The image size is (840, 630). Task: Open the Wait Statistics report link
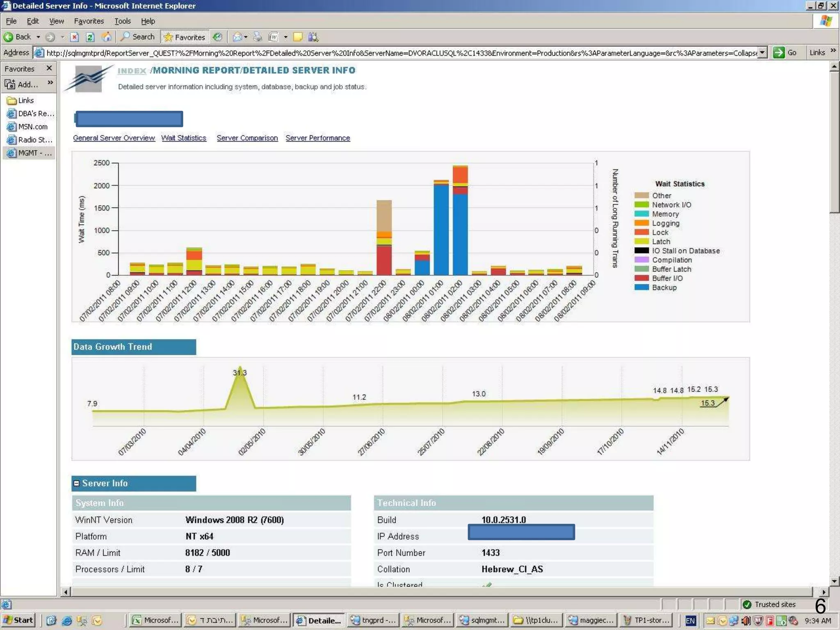click(x=183, y=138)
